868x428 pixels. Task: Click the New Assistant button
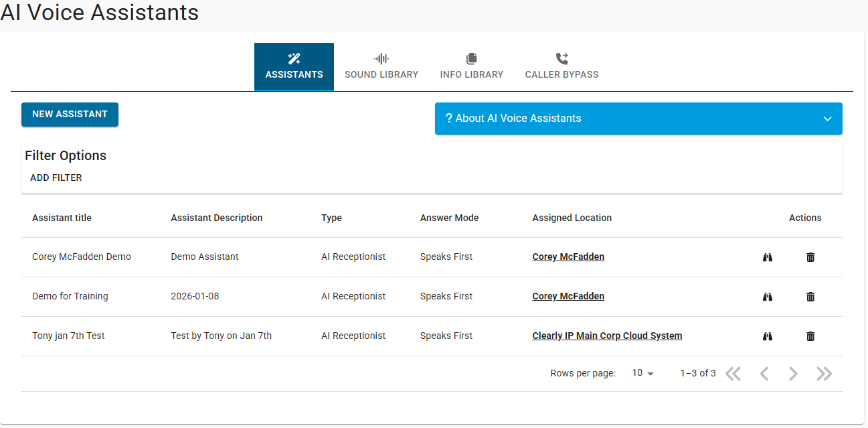point(70,115)
